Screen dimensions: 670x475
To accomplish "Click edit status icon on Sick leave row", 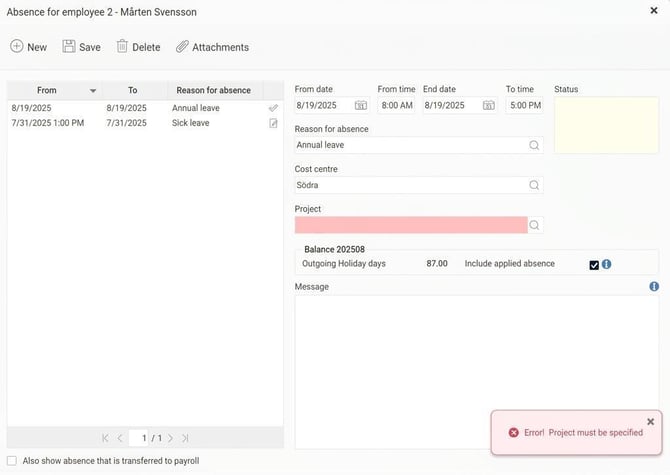I will [273, 123].
